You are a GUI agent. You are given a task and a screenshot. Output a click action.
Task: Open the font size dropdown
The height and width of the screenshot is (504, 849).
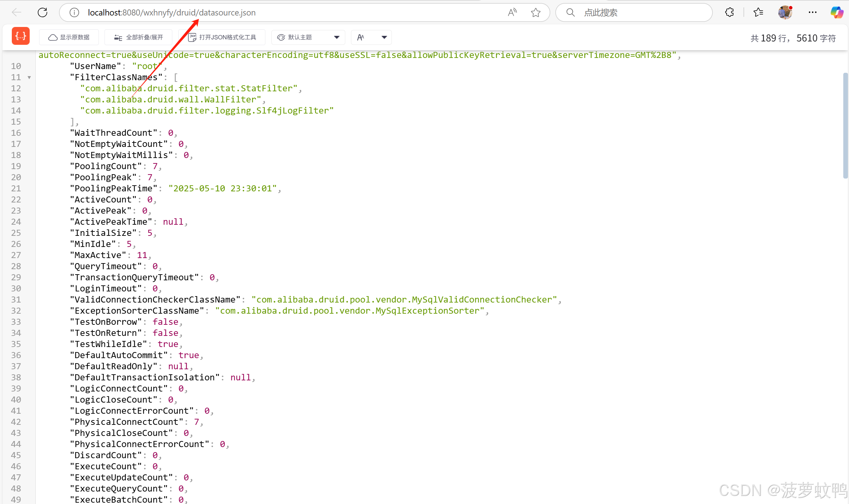[372, 37]
